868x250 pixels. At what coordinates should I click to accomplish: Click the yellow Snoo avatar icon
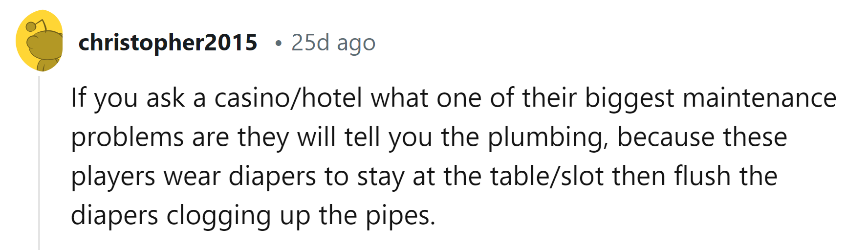tap(40, 41)
